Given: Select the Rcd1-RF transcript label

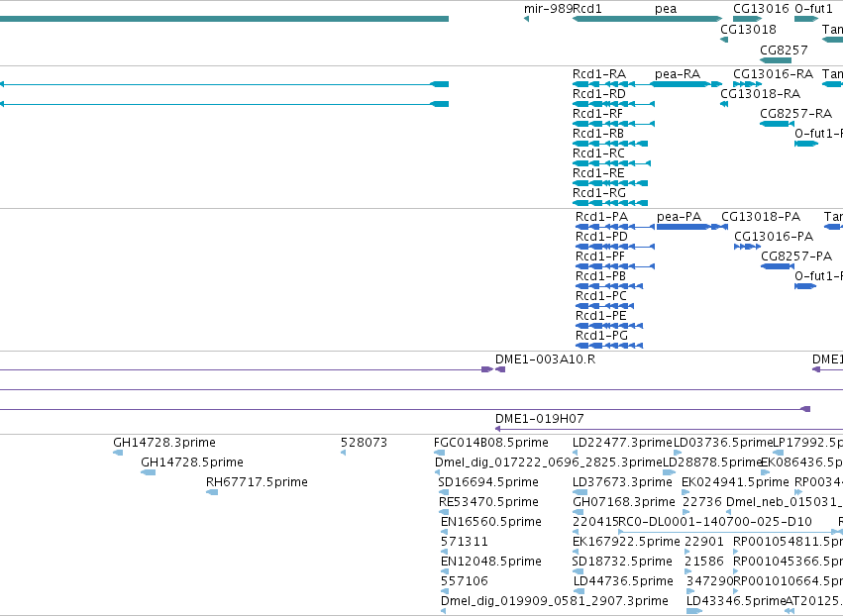Looking at the screenshot, I should (597, 114).
